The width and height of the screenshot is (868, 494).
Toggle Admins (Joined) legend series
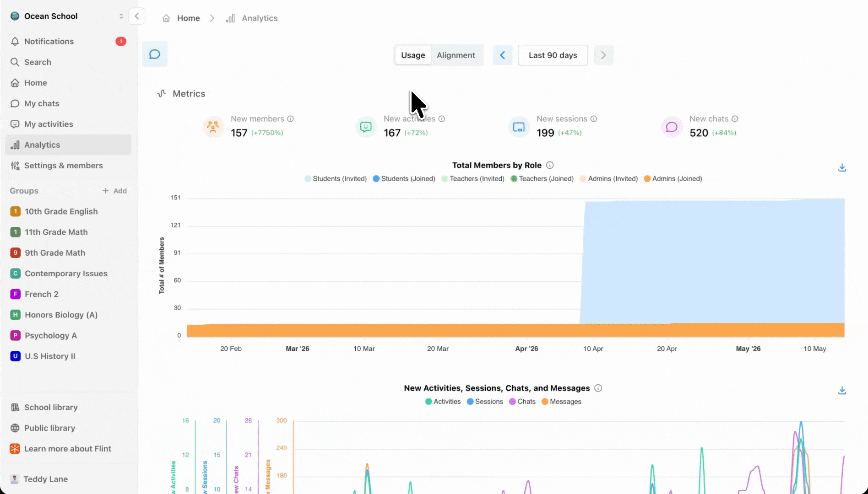(673, 179)
